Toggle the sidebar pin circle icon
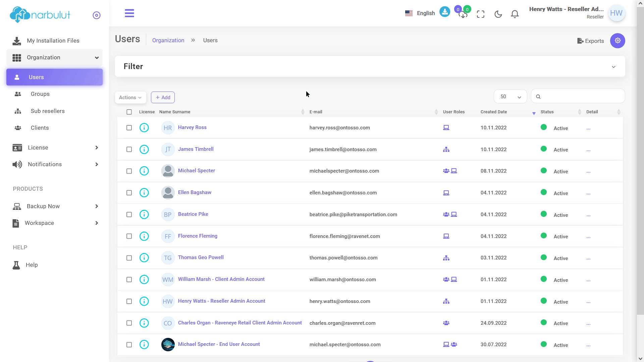The height and width of the screenshot is (362, 644). [97, 15]
